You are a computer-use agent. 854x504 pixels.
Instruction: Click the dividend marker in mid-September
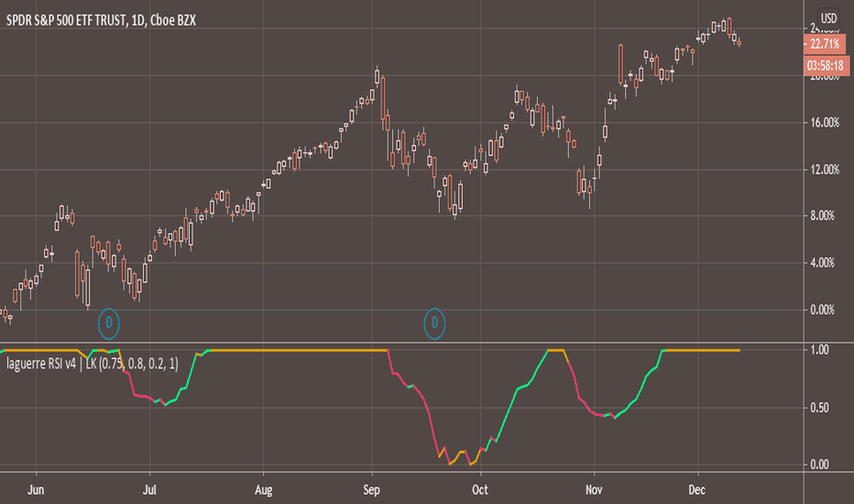(x=434, y=323)
